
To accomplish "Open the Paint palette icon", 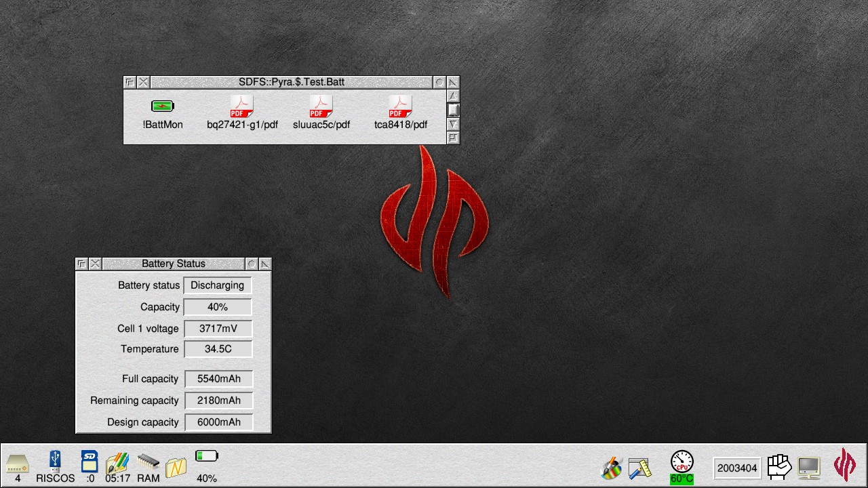I will [x=611, y=468].
